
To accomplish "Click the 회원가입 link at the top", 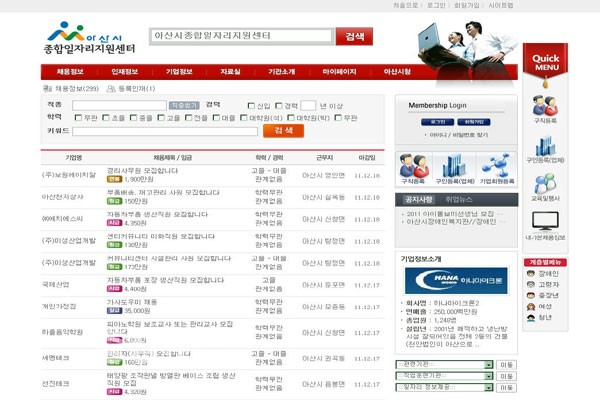I will (467, 5).
